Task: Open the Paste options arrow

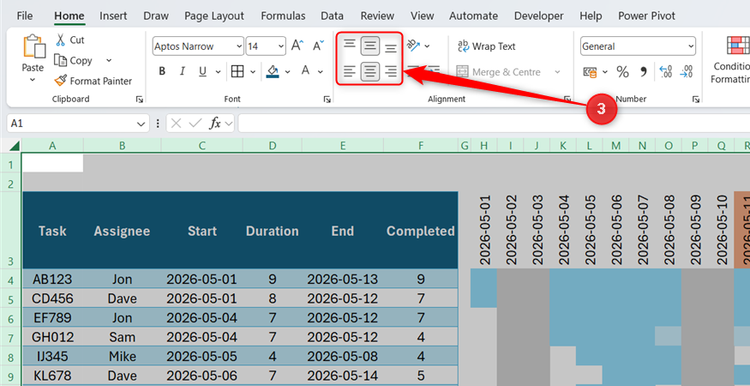Action: pos(33,79)
